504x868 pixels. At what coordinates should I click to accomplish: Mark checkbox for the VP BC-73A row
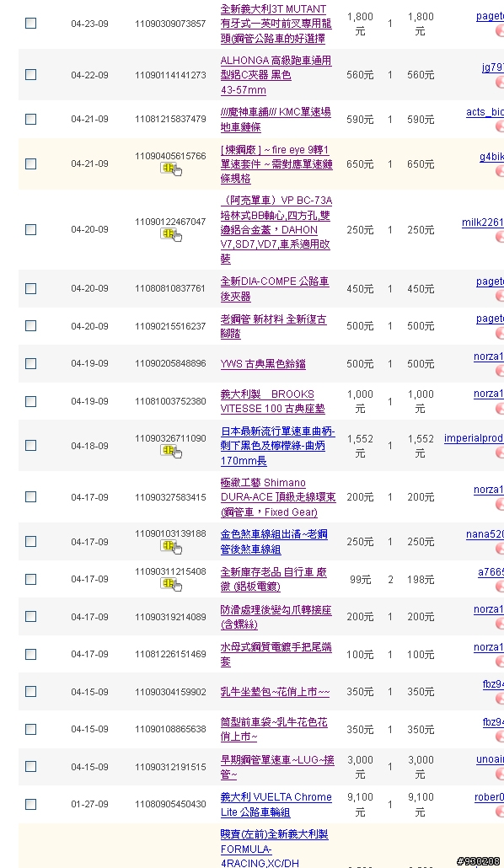coord(31,229)
